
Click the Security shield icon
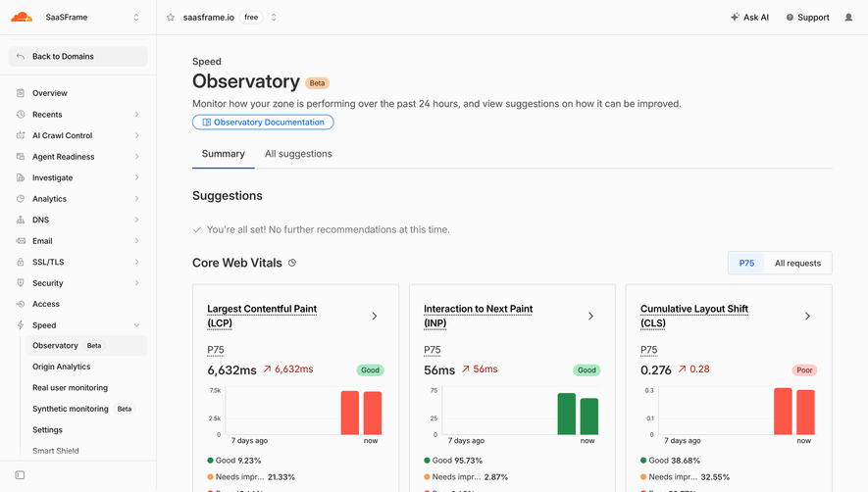click(21, 283)
